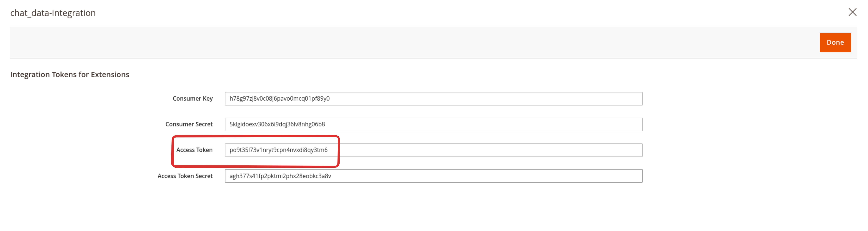Click the "Access Token" label
868x231 pixels.
point(194,150)
